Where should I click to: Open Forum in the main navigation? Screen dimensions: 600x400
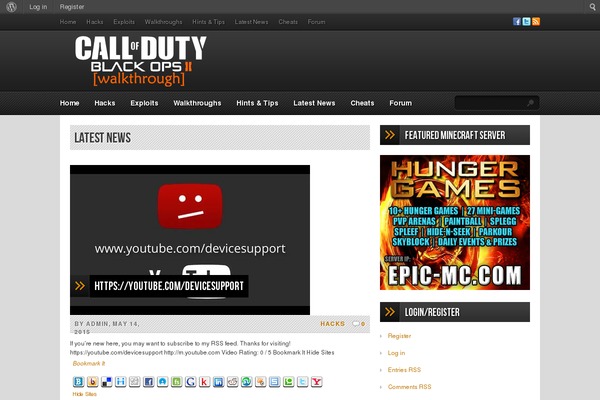coord(401,103)
